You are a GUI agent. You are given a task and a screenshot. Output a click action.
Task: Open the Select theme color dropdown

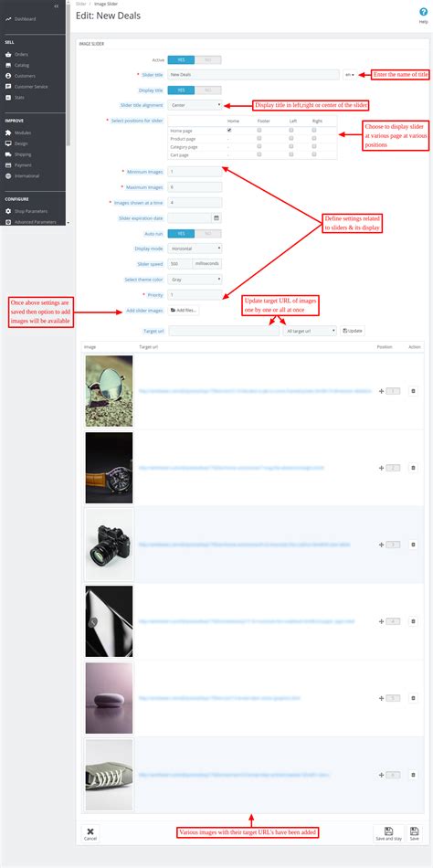[195, 280]
